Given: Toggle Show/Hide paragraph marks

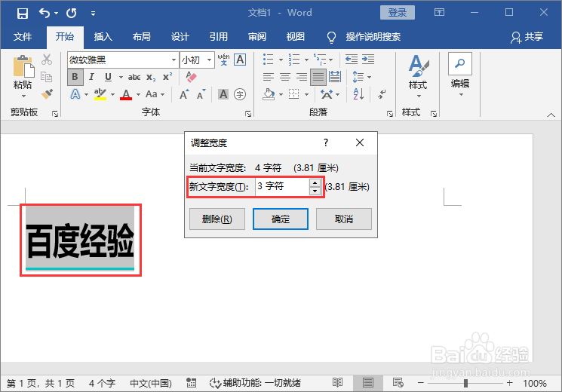Looking at the screenshot, I should (382, 94).
